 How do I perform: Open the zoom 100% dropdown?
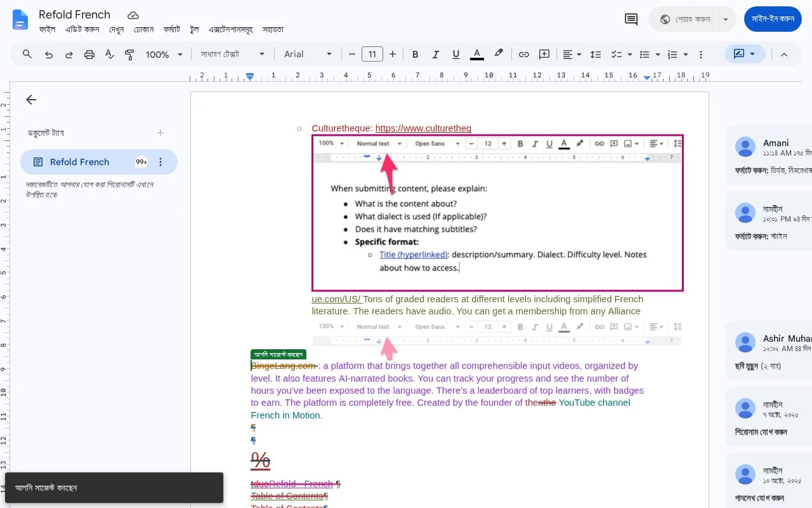pyautogui.click(x=164, y=55)
